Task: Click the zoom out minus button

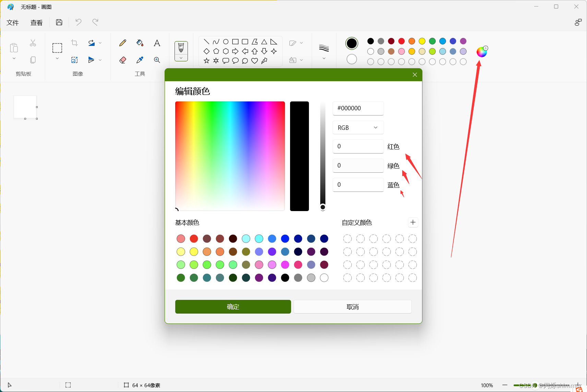Action: (505, 385)
